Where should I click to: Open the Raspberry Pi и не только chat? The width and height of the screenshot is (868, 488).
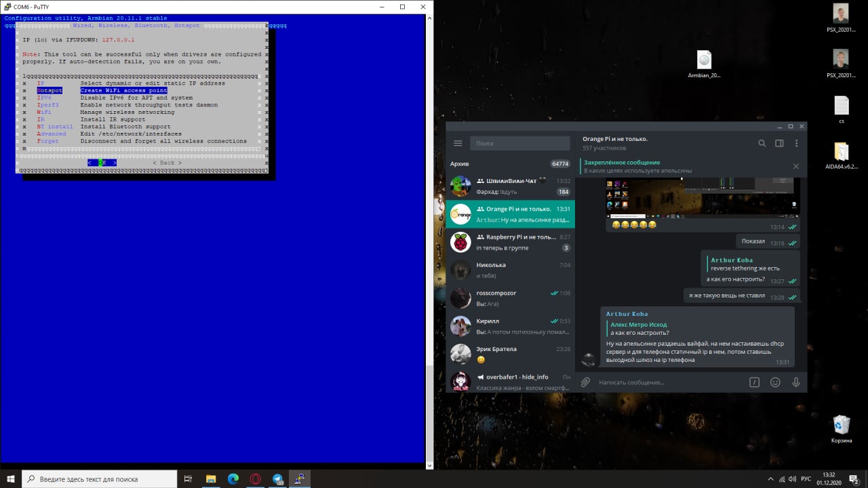(x=511, y=242)
